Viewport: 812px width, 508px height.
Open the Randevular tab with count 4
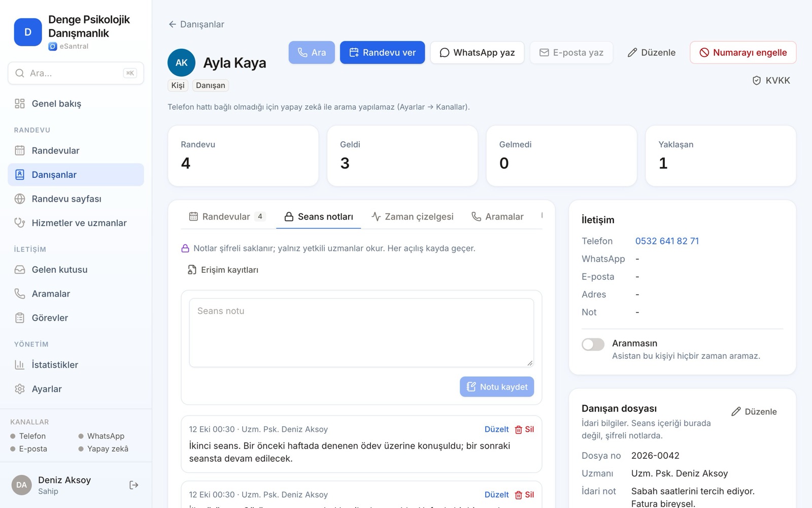227,216
